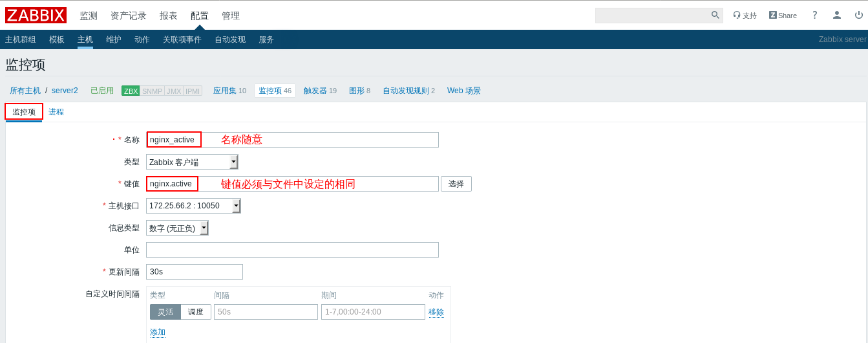Open the user profile icon
This screenshot has width=868, height=343.
click(x=837, y=15)
